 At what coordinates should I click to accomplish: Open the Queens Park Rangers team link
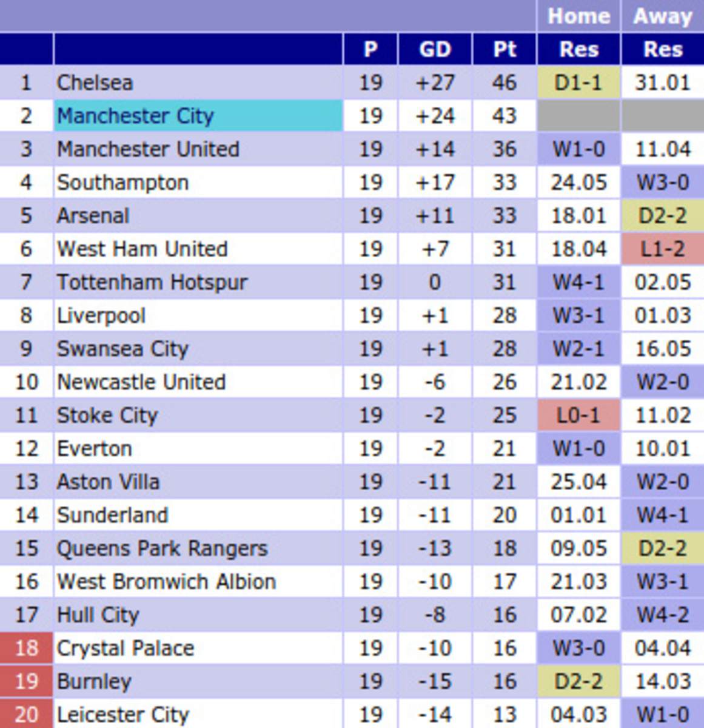[162, 548]
